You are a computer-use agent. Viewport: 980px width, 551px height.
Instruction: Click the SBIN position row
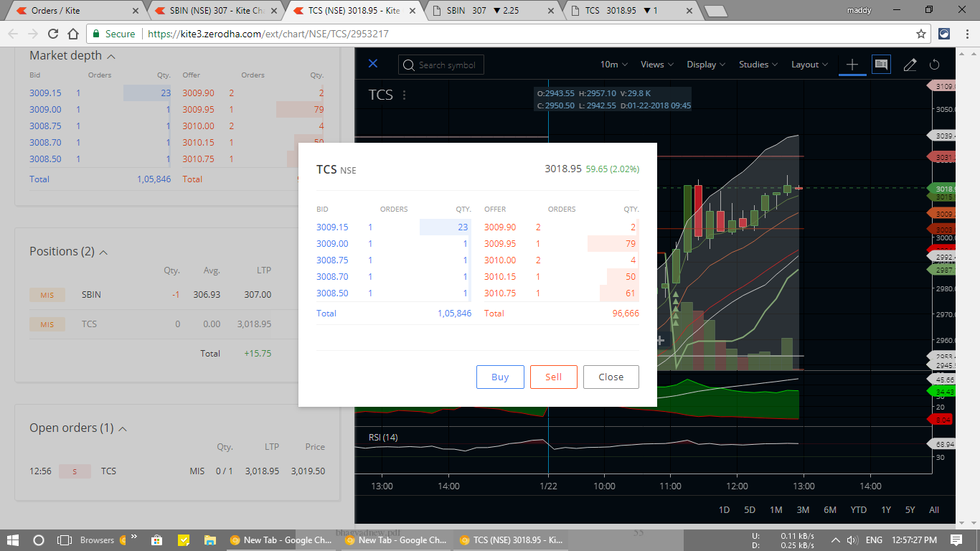177,295
